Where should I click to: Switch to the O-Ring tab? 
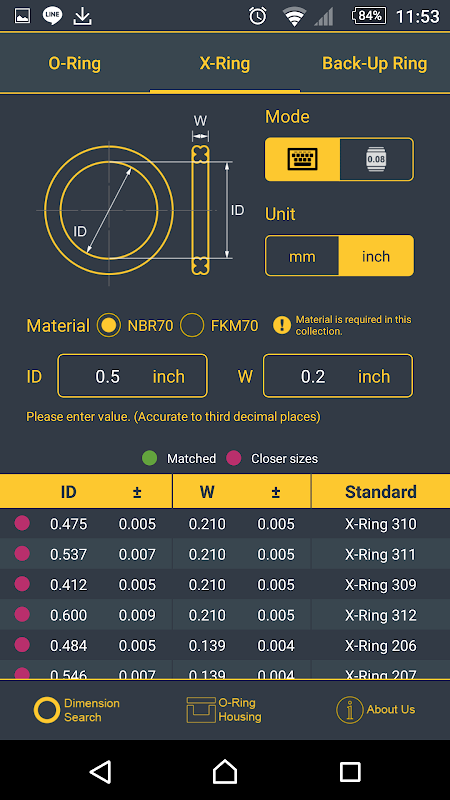tap(74, 64)
